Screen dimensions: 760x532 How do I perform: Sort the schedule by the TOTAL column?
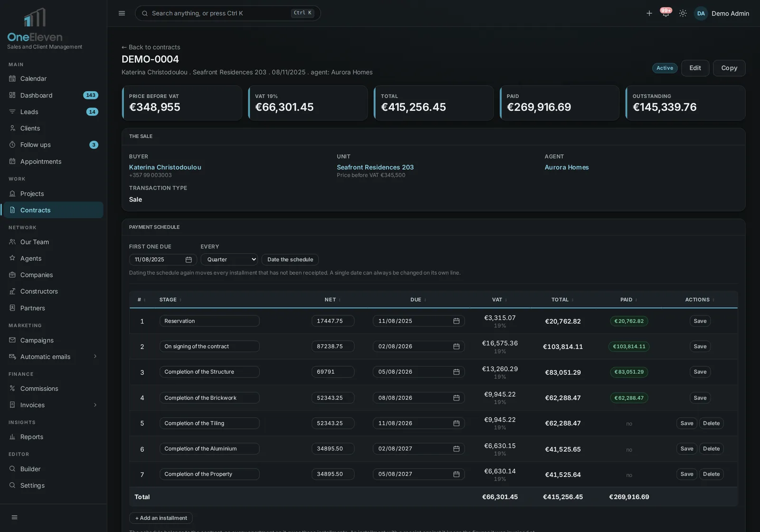point(562,300)
